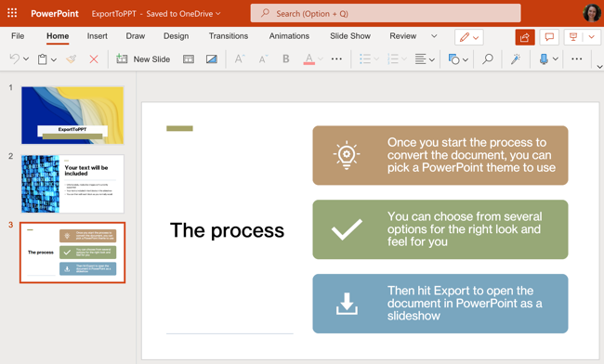604x364 pixels.
Task: Select the Home tab
Action: point(58,36)
